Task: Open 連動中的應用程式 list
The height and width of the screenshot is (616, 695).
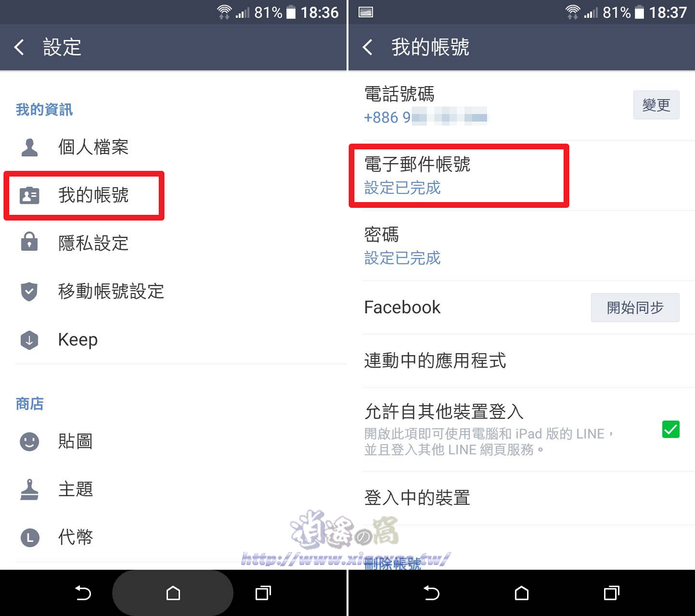Action: [521, 361]
